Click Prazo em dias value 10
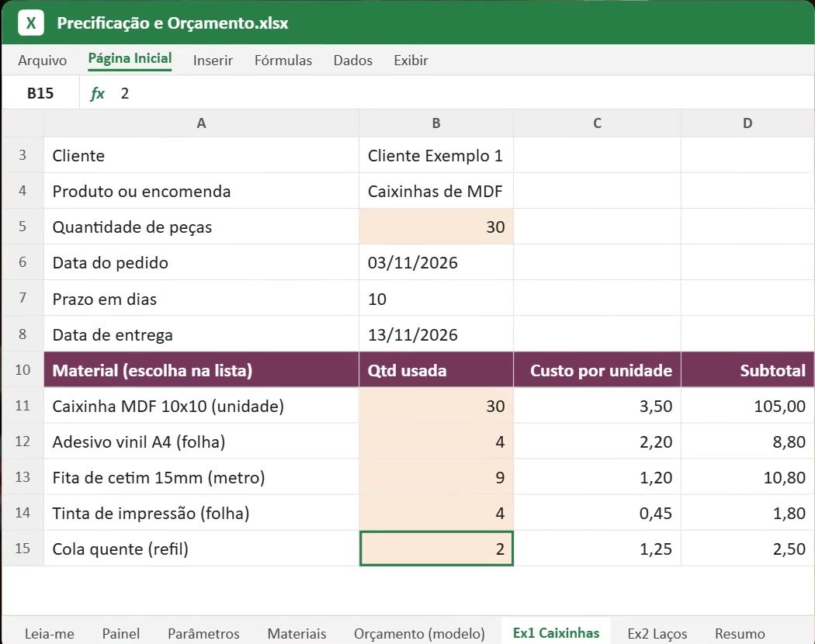Viewport: 815px width, 644px height. pos(436,299)
